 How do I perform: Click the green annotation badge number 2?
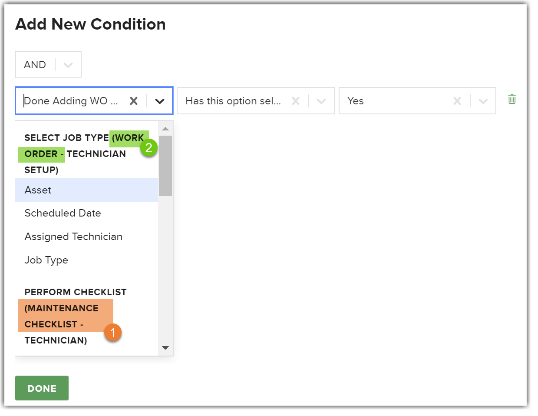tap(149, 148)
